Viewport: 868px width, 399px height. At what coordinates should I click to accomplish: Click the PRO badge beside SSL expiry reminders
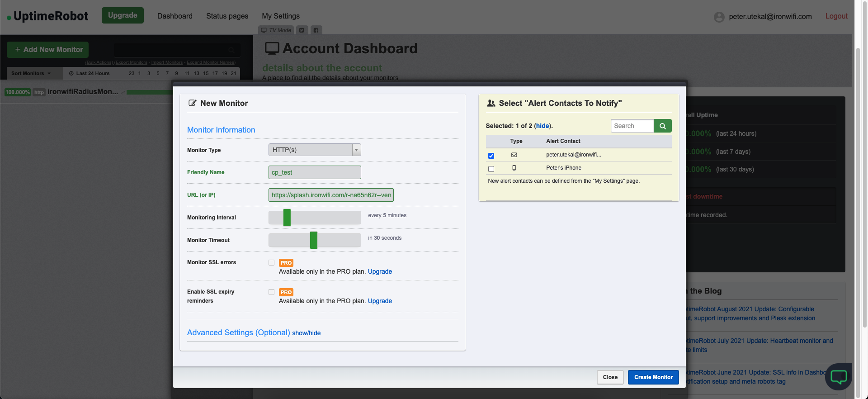286,292
